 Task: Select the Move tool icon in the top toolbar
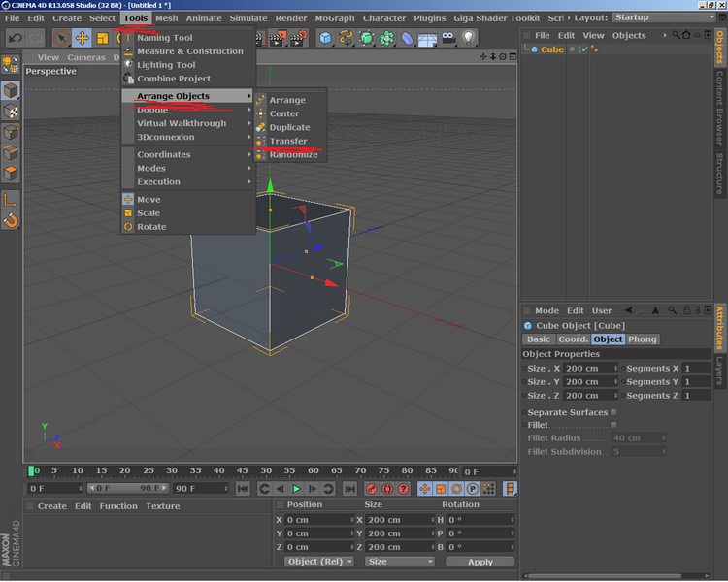tap(82, 38)
